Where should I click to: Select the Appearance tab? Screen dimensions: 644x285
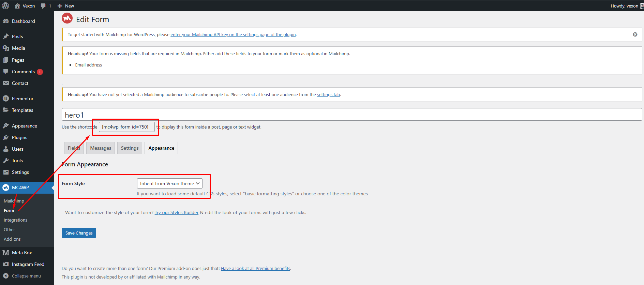[x=161, y=148]
